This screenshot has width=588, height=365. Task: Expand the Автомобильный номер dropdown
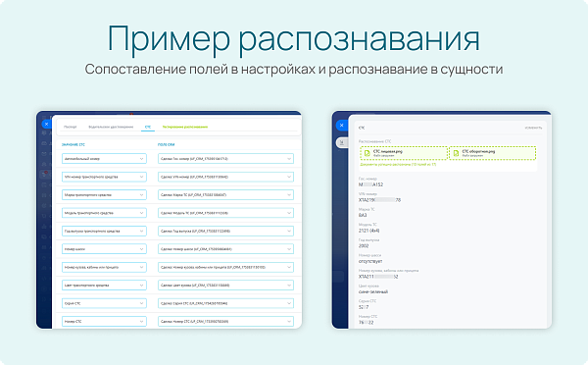[x=104, y=159]
